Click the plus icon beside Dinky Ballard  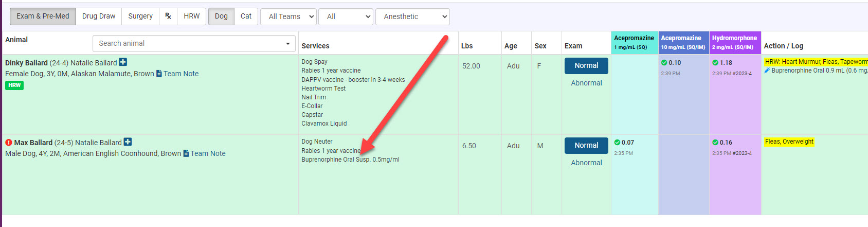(x=123, y=62)
